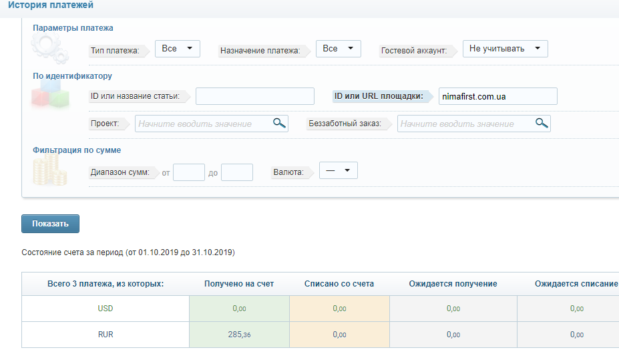
Task: Click the magnifier icon in Проект field
Action: 279,123
